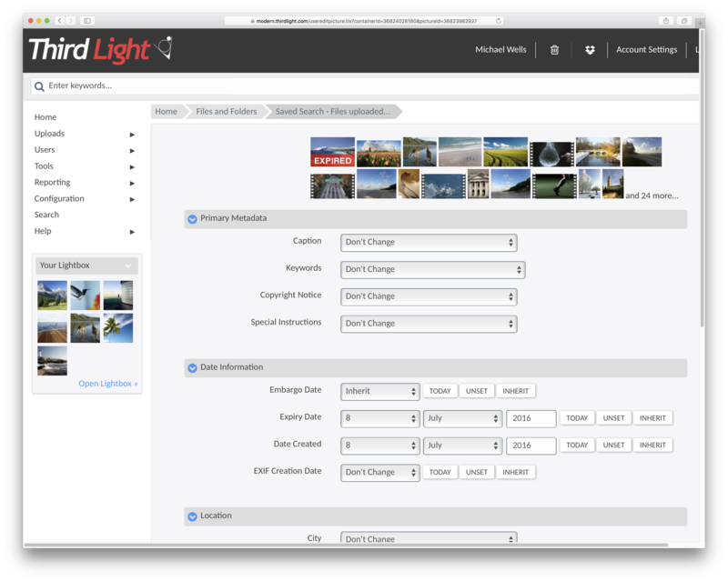This screenshot has height=581, width=728.
Task: Reload the page using refresh icon
Action: [498, 20]
